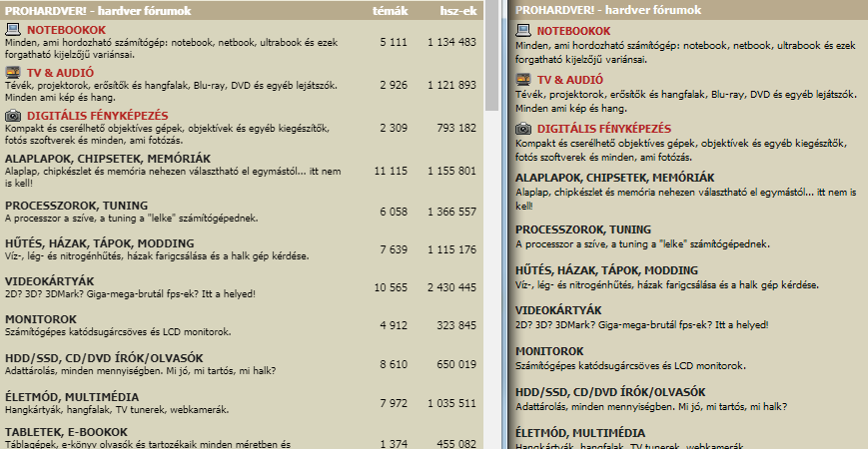Open HŰTÉS, HÁZAK, TÁPOK, MODDING in right window

[606, 270]
